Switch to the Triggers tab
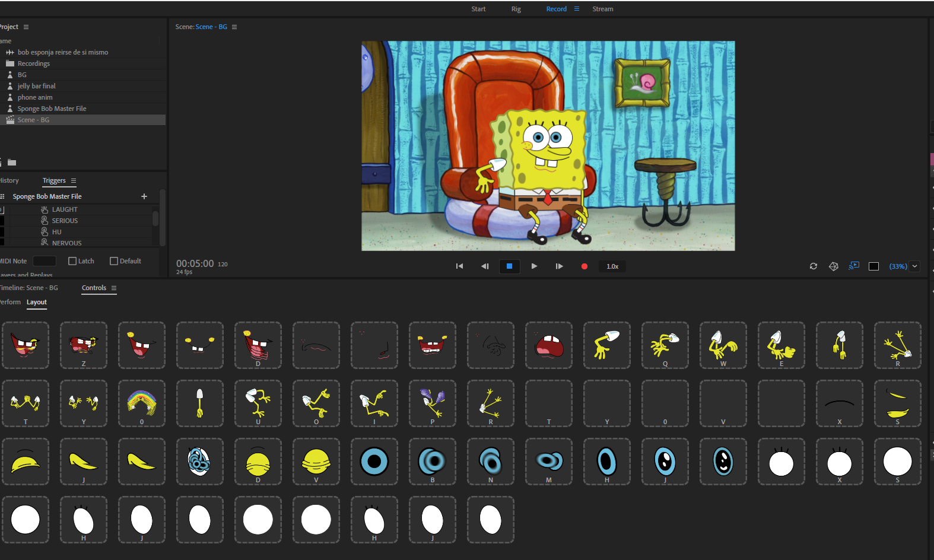The width and height of the screenshot is (934, 560). [54, 180]
